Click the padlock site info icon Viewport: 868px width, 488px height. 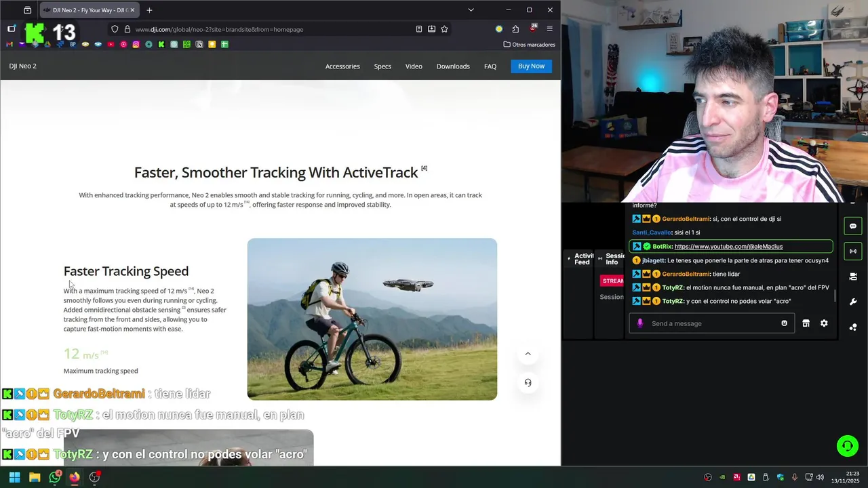tap(126, 29)
